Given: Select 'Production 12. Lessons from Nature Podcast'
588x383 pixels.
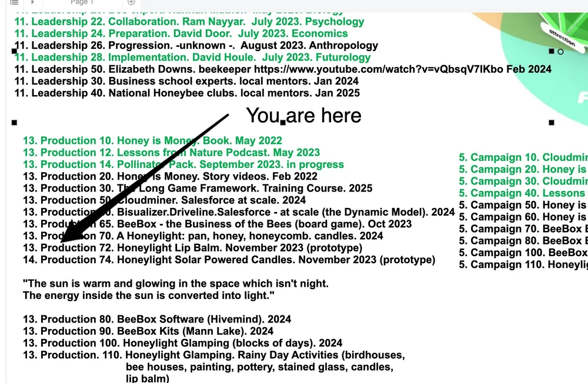Looking at the screenshot, I should [x=171, y=153].
